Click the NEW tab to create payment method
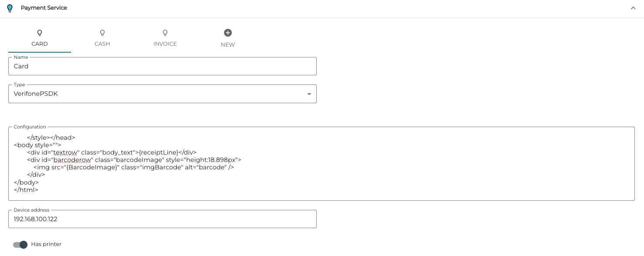Screen dimensions: 644x256 click(x=227, y=44)
